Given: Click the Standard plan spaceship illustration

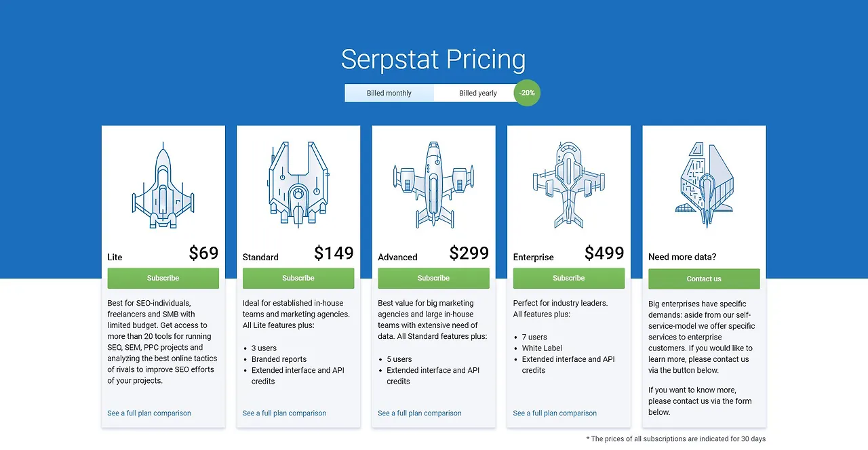Looking at the screenshot, I should pos(298,183).
